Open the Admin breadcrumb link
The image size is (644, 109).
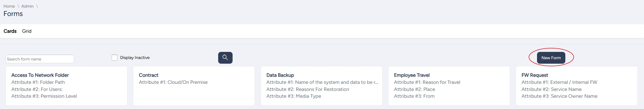[28, 6]
